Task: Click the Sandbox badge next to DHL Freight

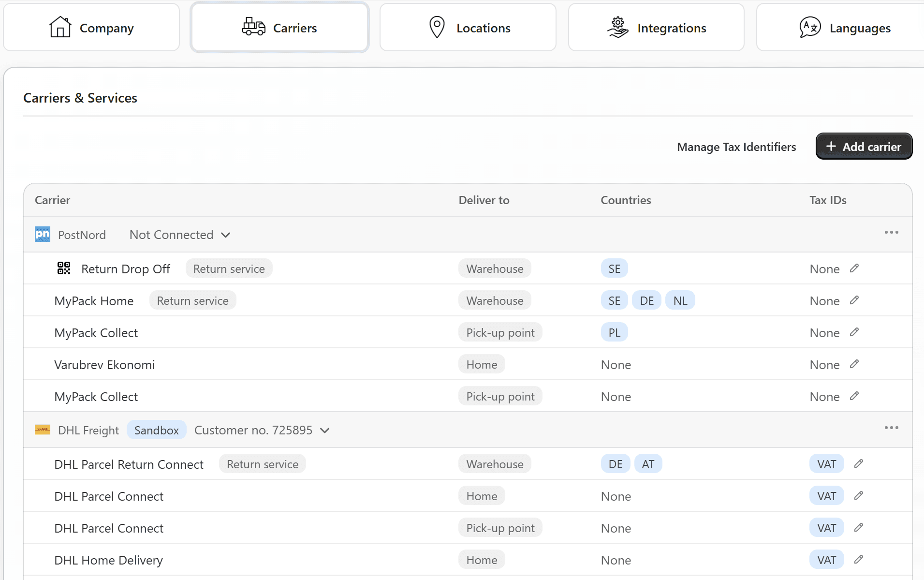Action: (156, 430)
